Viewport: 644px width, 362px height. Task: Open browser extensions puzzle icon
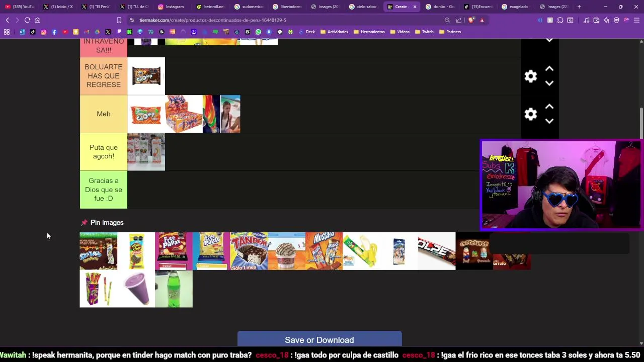tap(560, 20)
